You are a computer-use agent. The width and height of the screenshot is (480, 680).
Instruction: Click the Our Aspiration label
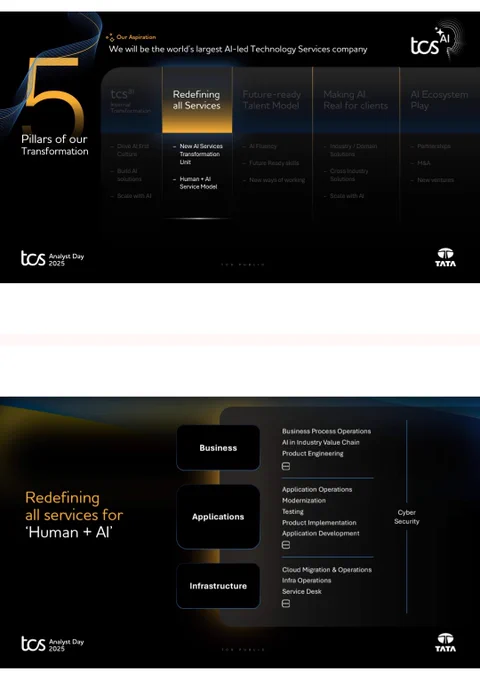click(136, 37)
